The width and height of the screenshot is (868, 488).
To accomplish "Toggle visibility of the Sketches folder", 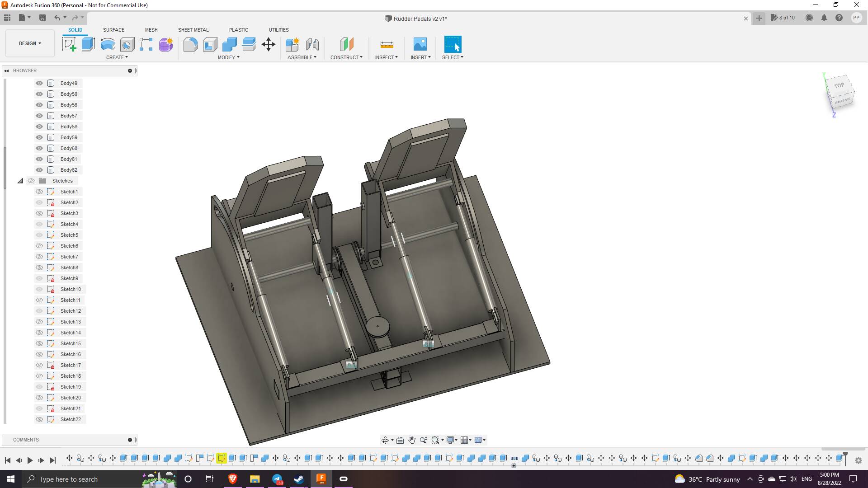I will point(31,181).
